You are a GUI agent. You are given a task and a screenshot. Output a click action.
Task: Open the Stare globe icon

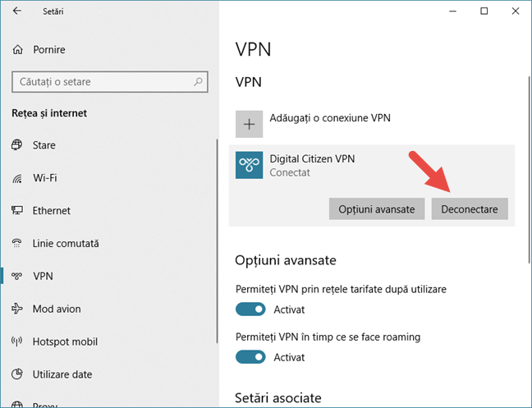click(x=17, y=144)
